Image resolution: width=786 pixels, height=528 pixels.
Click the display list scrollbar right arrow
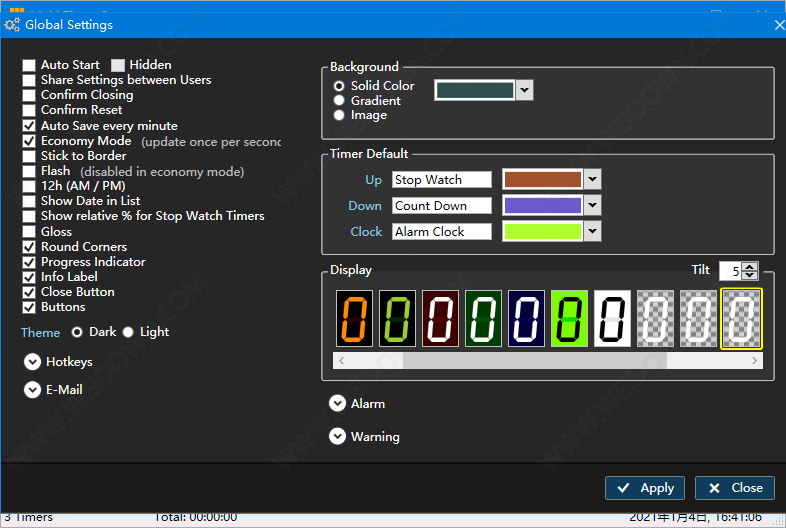[x=754, y=360]
